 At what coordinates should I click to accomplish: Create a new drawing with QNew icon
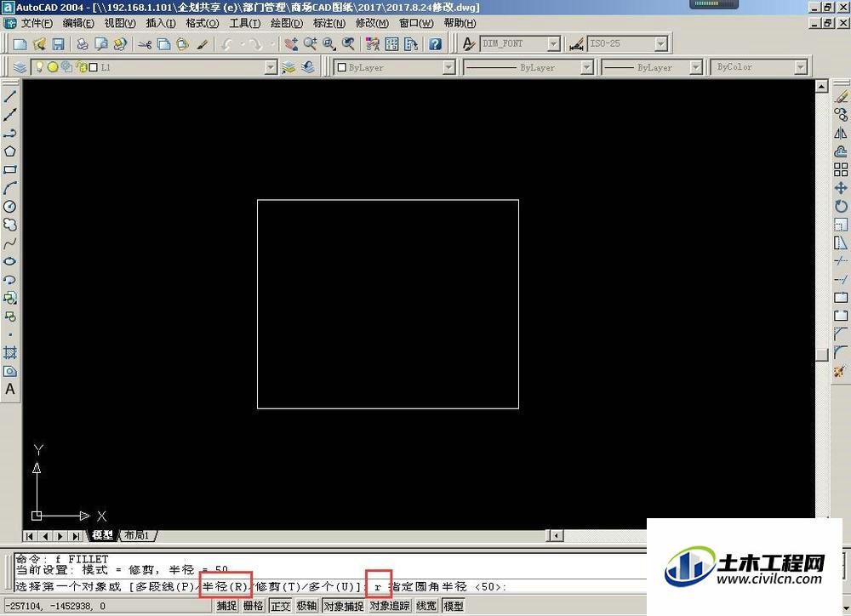[20, 44]
